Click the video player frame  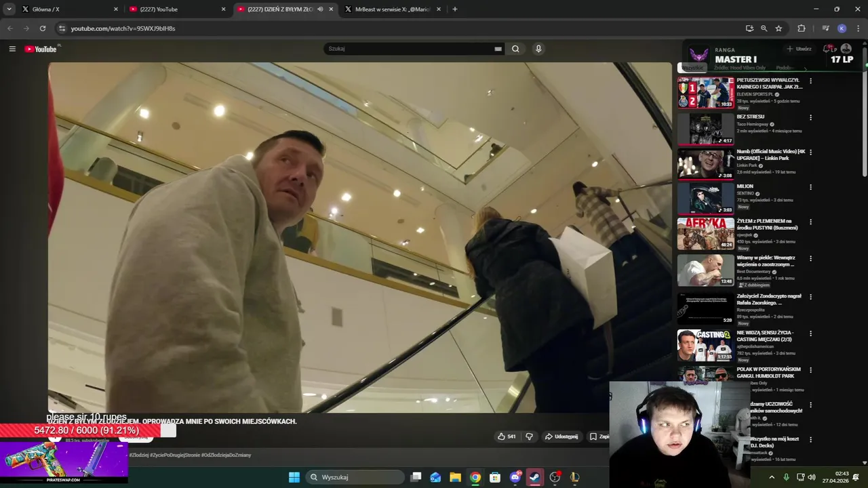click(x=359, y=237)
